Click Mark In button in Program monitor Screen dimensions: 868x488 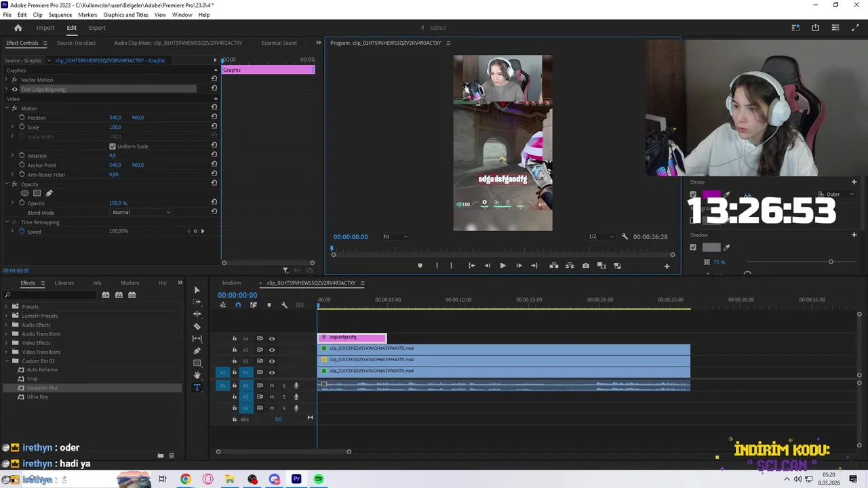click(x=437, y=266)
